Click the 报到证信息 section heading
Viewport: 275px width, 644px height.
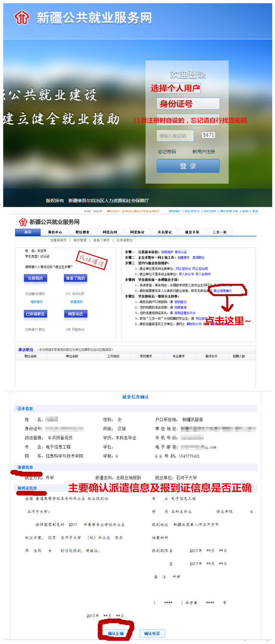(27, 488)
